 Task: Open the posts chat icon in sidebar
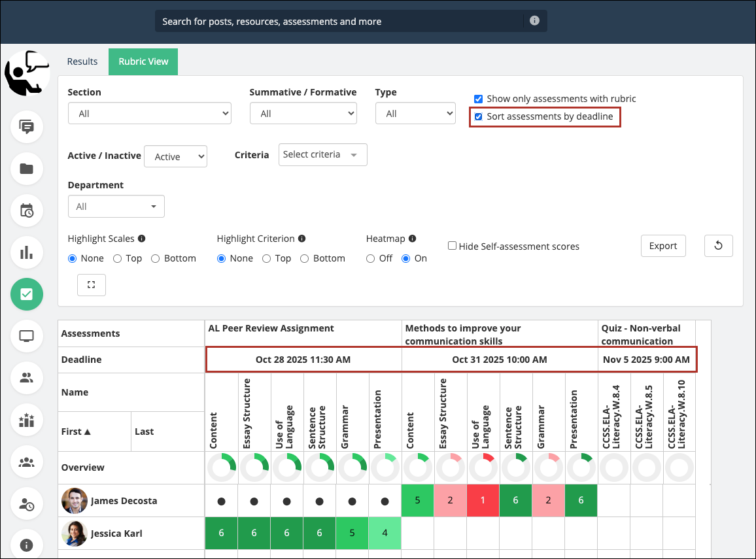coord(27,127)
